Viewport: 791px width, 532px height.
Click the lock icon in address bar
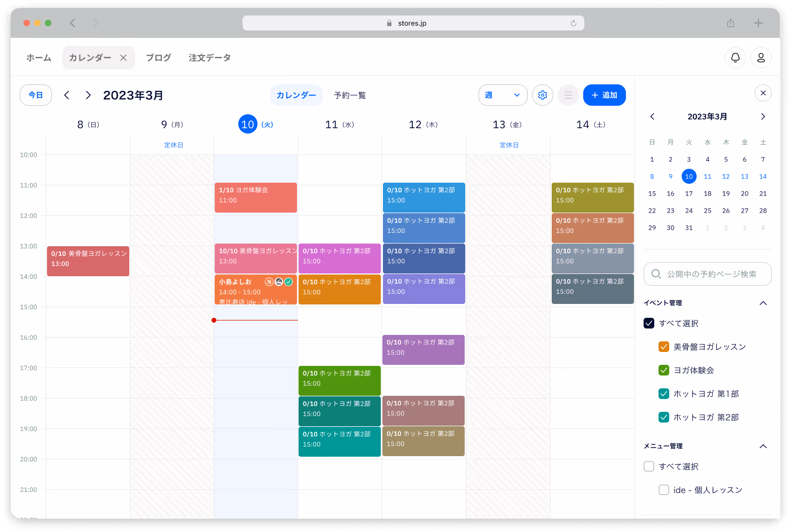[x=389, y=23]
